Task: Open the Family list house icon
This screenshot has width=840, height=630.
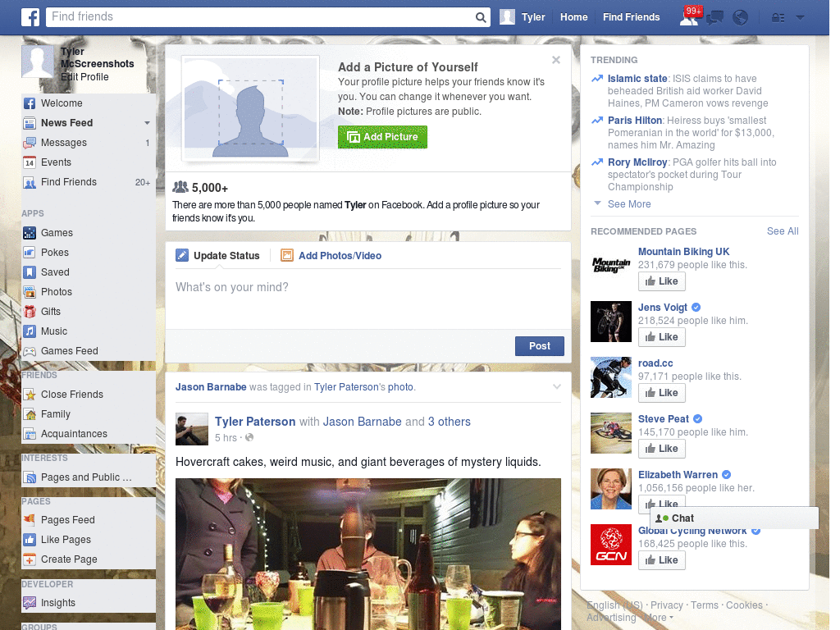Action: point(30,414)
